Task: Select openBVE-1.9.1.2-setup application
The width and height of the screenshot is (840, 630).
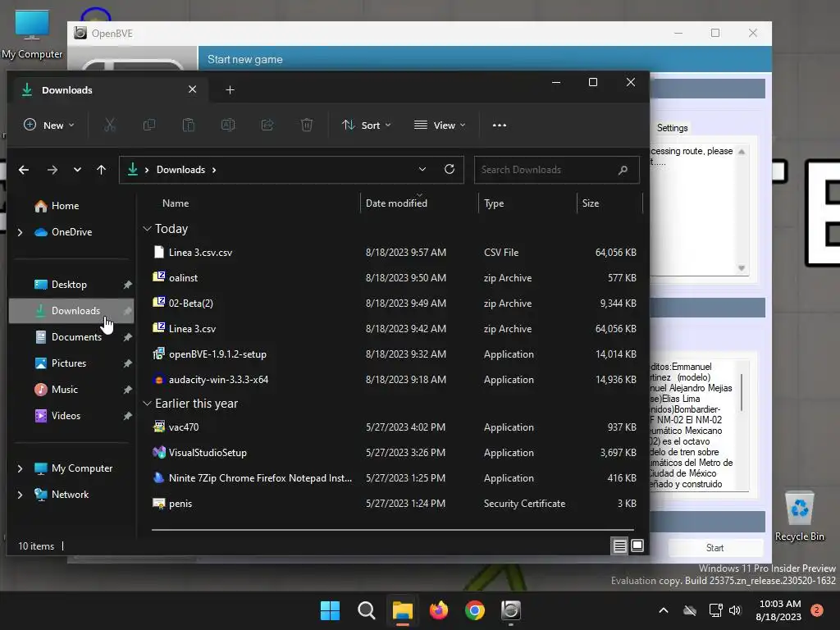Action: tap(395, 354)
